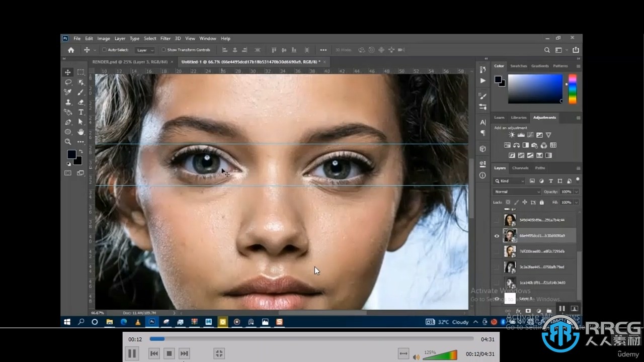Switch to the RENDER.psd document tab
The image size is (644, 362).
click(x=130, y=61)
